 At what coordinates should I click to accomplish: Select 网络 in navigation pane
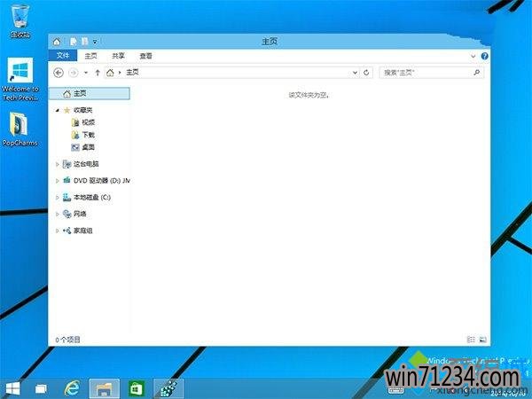(80, 214)
